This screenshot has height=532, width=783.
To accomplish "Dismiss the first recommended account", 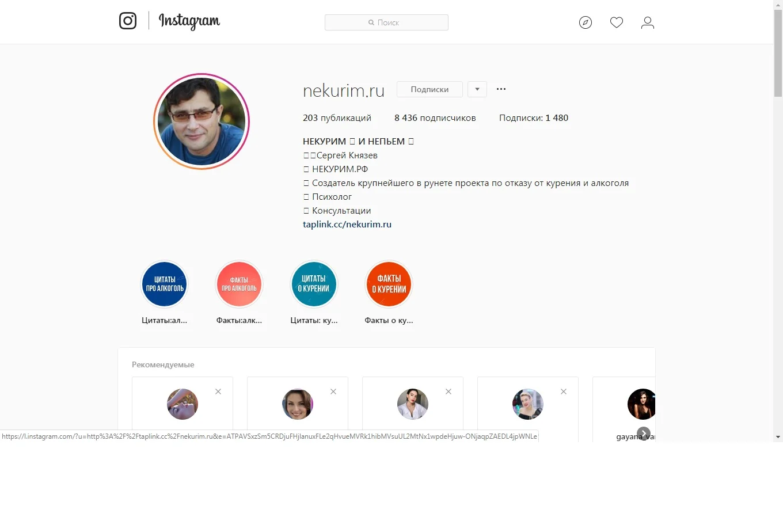I will [x=218, y=392].
